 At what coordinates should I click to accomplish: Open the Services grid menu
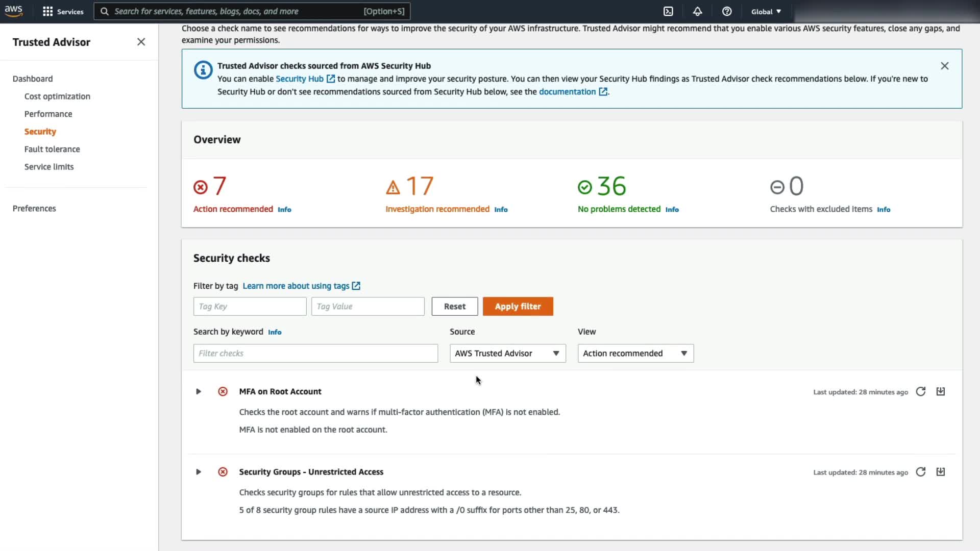tap(62, 11)
